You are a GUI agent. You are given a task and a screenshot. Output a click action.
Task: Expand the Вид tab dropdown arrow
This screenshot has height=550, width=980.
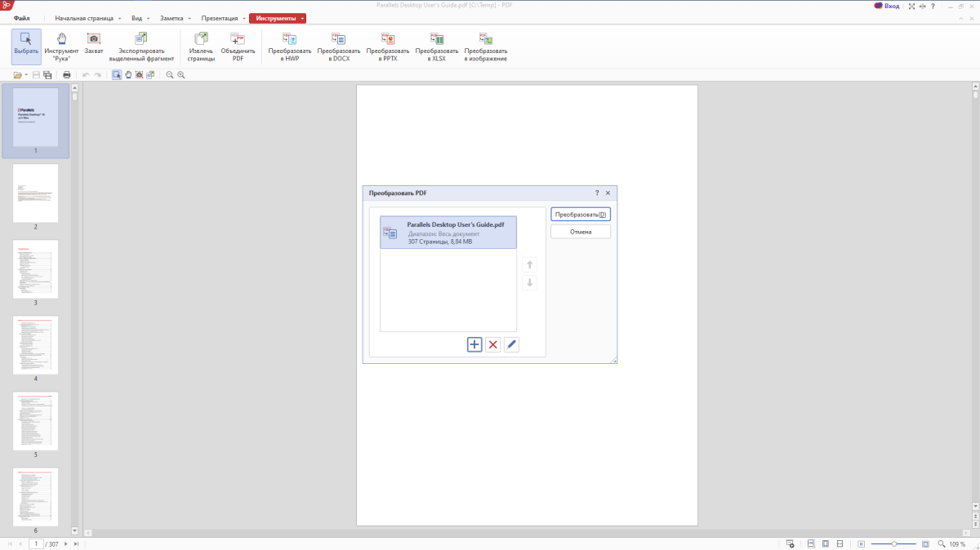[148, 18]
